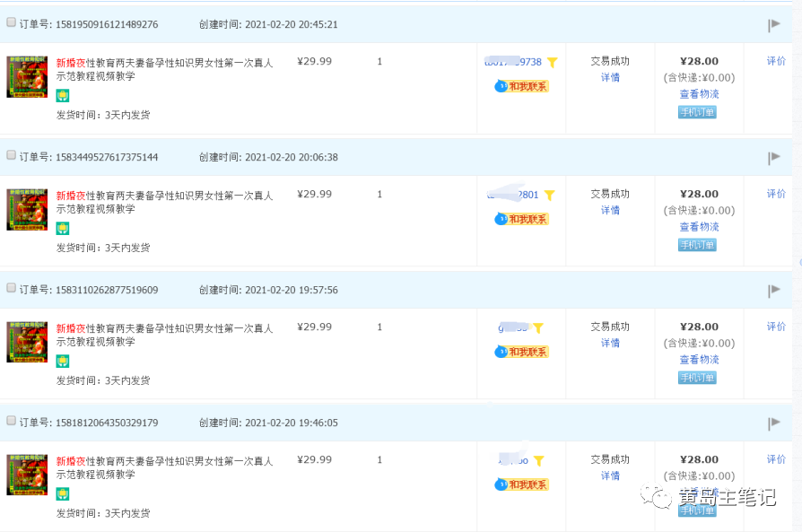The height and width of the screenshot is (532, 802).
Task: Click 评价 for the 19:57:56 order
Action: click(x=776, y=327)
